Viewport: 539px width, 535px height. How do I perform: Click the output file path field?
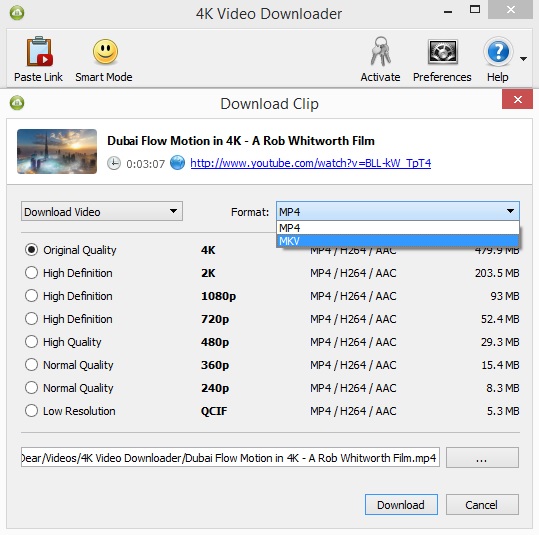point(230,457)
